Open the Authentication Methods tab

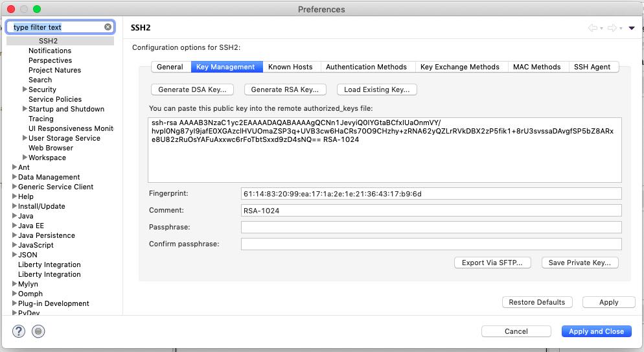366,67
